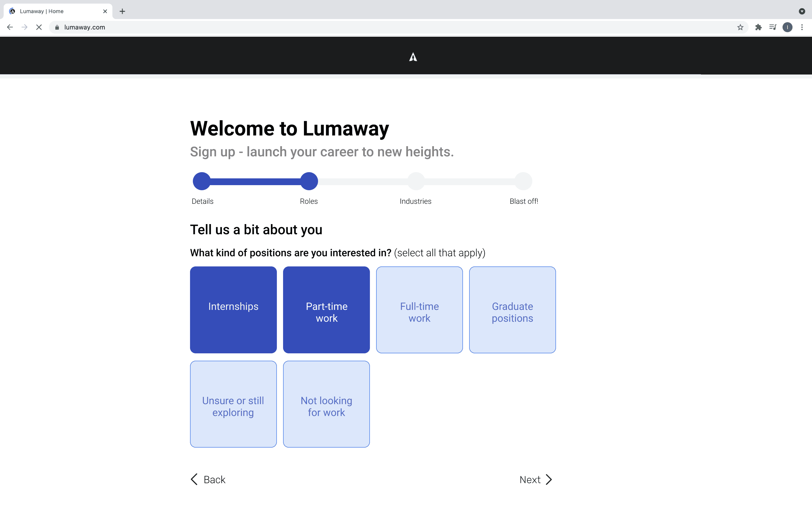Image resolution: width=812 pixels, height=508 pixels.
Task: Click the Tell us a bit about you heading
Action: (256, 230)
